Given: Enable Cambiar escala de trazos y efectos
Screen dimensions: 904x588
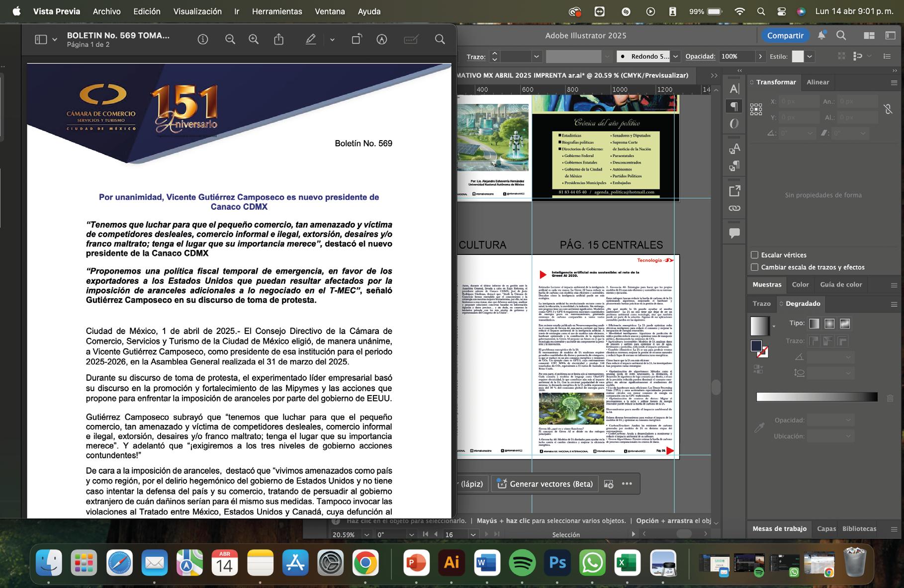Looking at the screenshot, I should (x=755, y=267).
